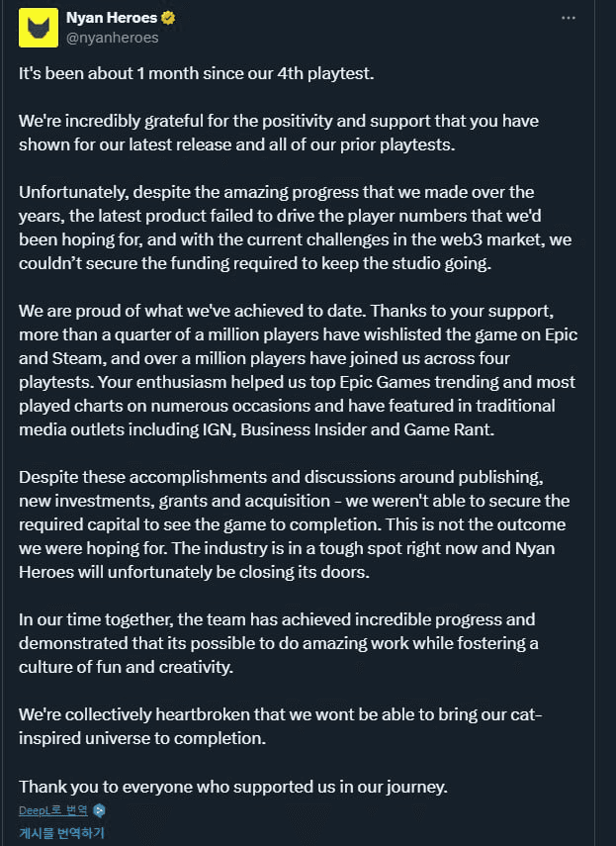Translate with the DeepL로 번역 link
The width and height of the screenshot is (616, 846).
[x=52, y=809]
